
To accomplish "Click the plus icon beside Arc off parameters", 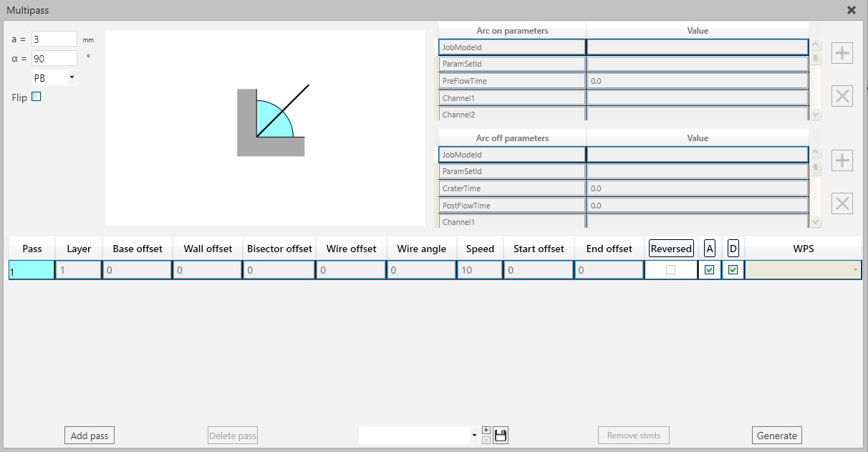I will click(x=842, y=160).
